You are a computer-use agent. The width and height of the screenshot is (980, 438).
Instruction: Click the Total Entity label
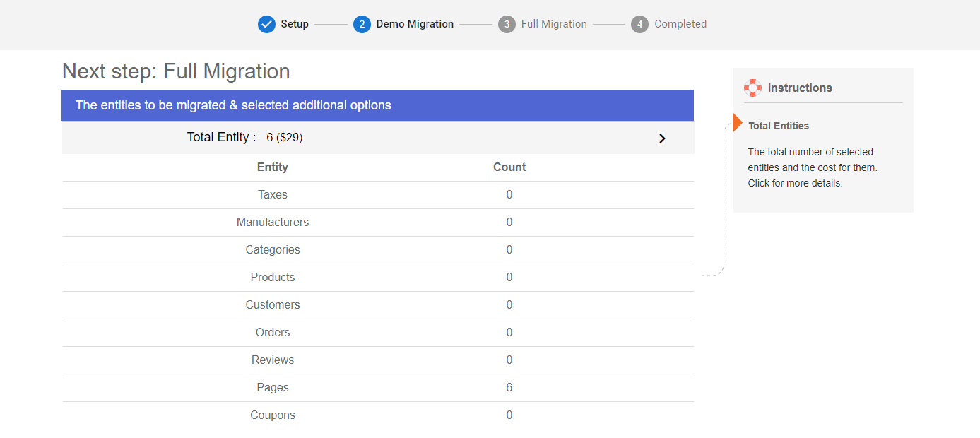tap(221, 137)
